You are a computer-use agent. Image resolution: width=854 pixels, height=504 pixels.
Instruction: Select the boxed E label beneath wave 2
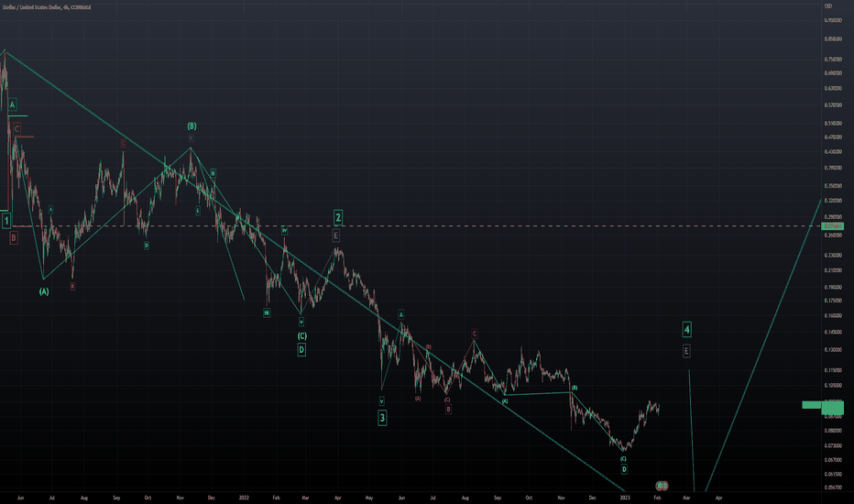(x=336, y=236)
